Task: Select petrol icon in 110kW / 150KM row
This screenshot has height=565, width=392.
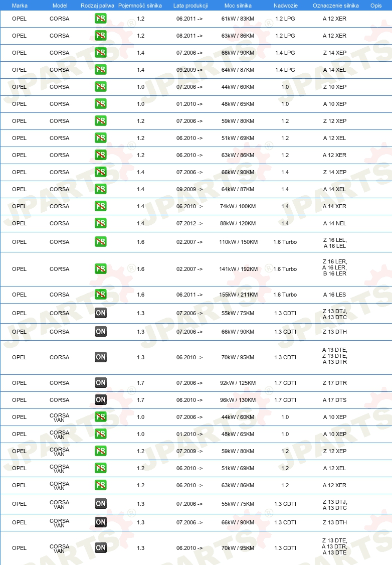Action: click(100, 242)
